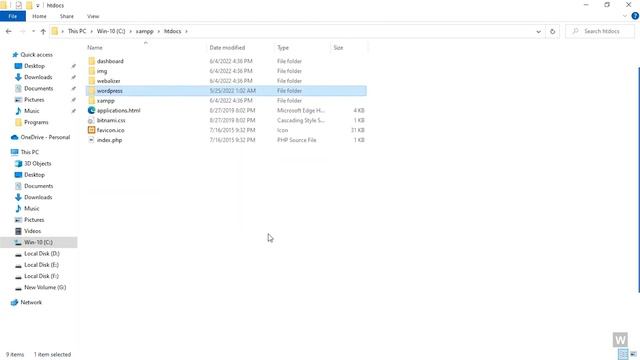The width and height of the screenshot is (640, 360).
Task: Select favicon.ico file icon
Action: coord(91,130)
